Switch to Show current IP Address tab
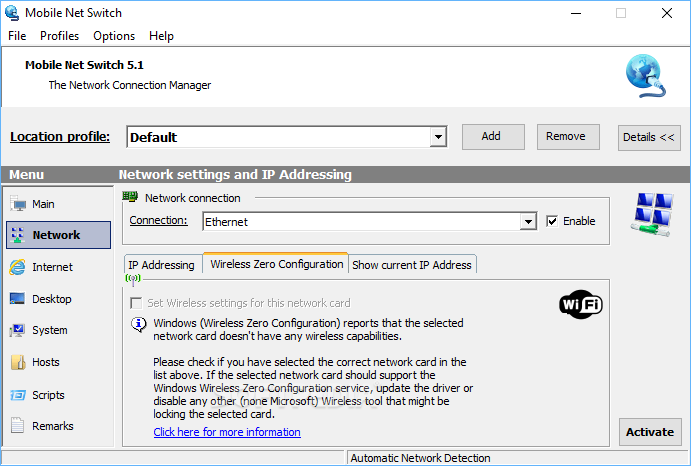The image size is (691, 466). coord(412,265)
